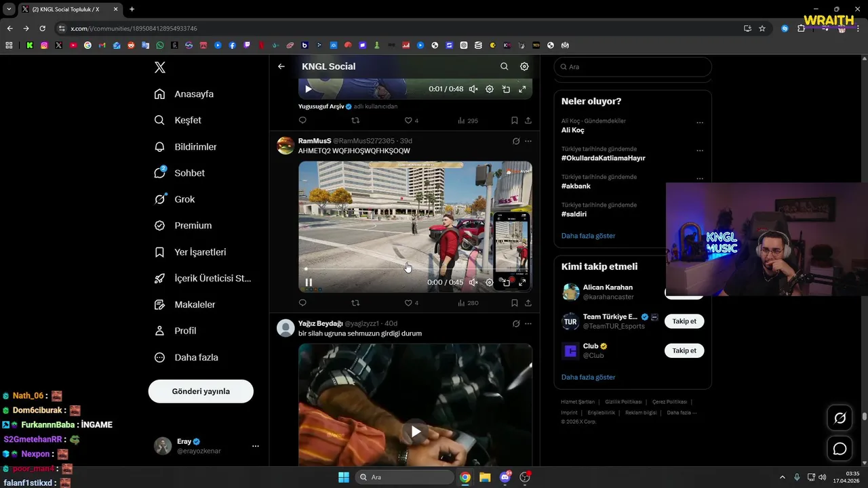The width and height of the screenshot is (868, 488).
Task: View stats 295 of top post
Action: tap(468, 121)
